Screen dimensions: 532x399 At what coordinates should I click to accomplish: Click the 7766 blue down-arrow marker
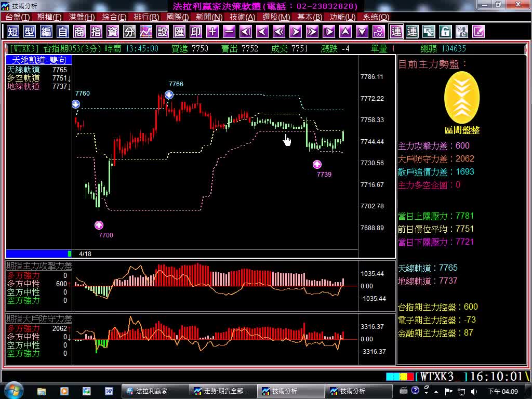tap(169, 95)
